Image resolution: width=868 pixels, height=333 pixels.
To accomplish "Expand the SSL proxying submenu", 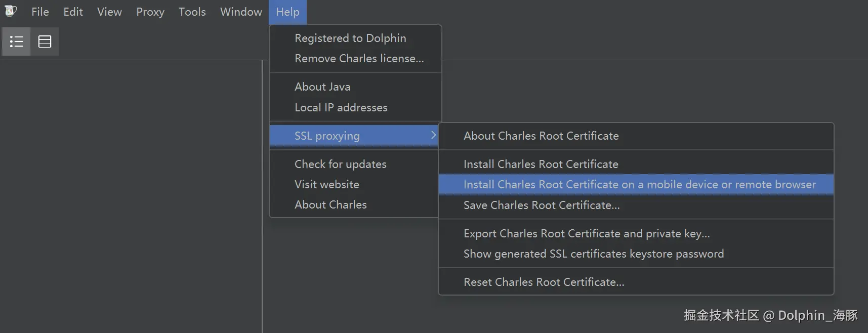I will pos(354,136).
